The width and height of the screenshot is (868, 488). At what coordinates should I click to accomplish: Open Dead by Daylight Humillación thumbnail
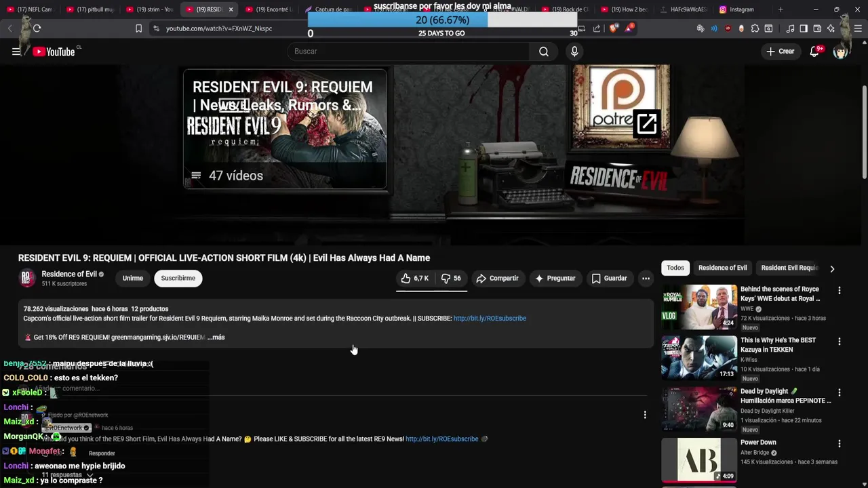tap(699, 409)
